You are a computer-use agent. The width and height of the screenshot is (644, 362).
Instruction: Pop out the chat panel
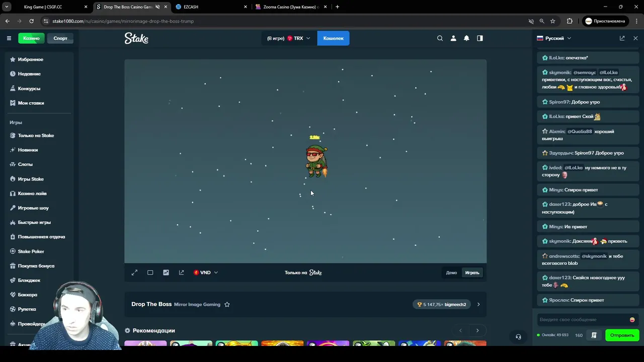pos(622,38)
